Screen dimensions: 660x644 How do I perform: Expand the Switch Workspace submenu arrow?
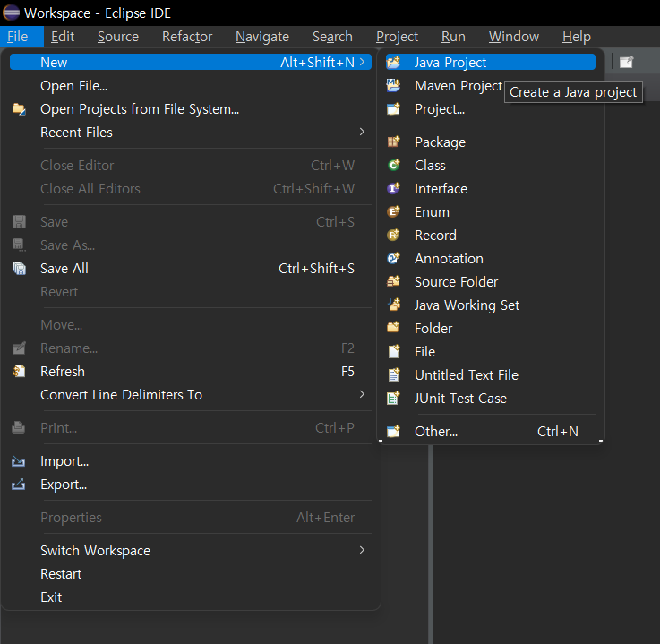(362, 551)
